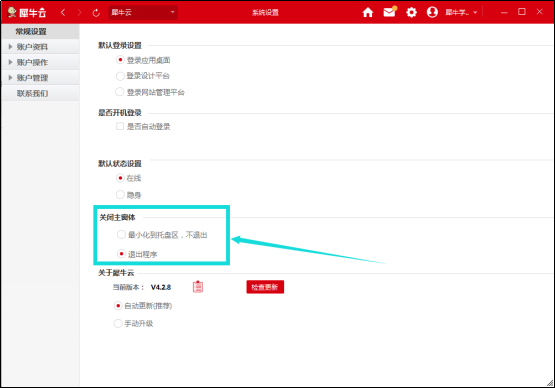Click the window corner grip
Viewport: 555px width, 388px height.
550,383
